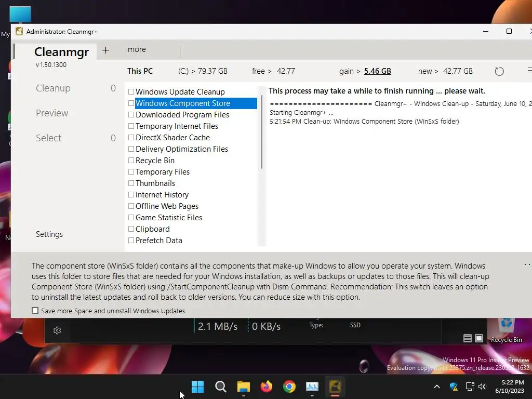
Task: Open Windows Start menu
Action: [197, 387]
